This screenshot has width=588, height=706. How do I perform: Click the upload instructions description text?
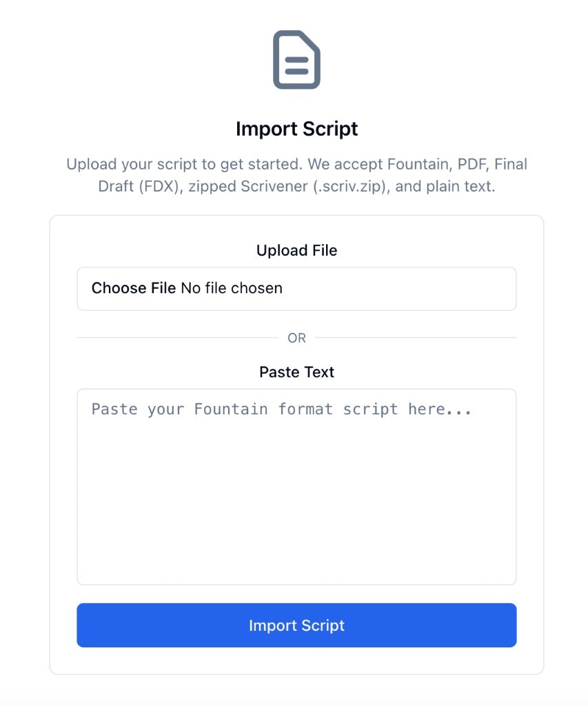point(296,174)
